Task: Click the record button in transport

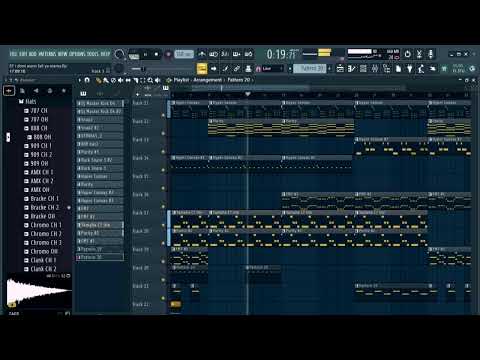Action: (x=168, y=54)
